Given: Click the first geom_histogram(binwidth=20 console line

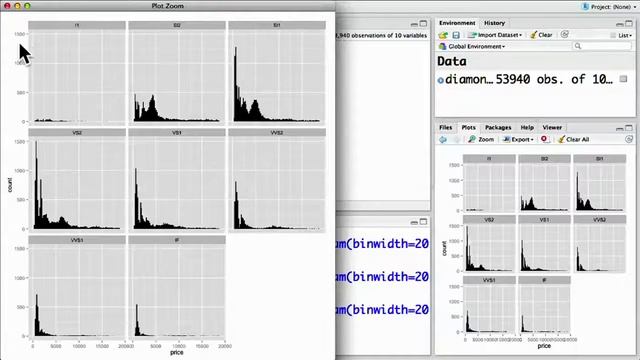Looking at the screenshot, I should [x=382, y=244].
